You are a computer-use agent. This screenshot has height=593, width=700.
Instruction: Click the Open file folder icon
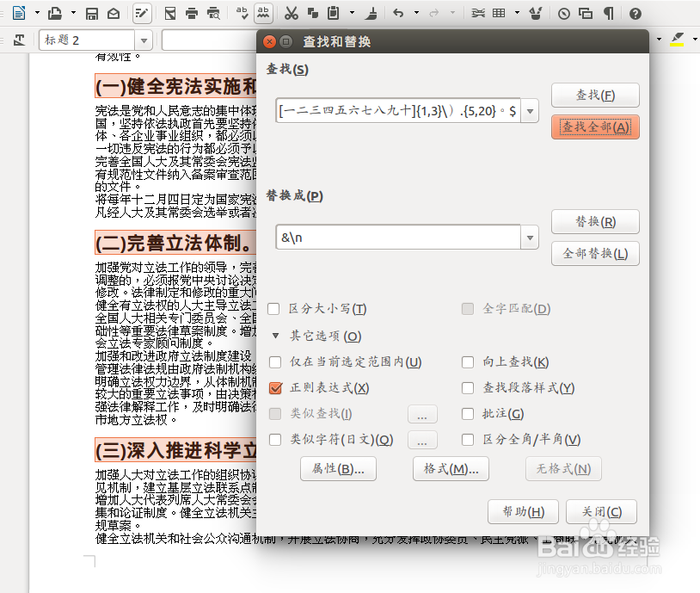click(55, 14)
